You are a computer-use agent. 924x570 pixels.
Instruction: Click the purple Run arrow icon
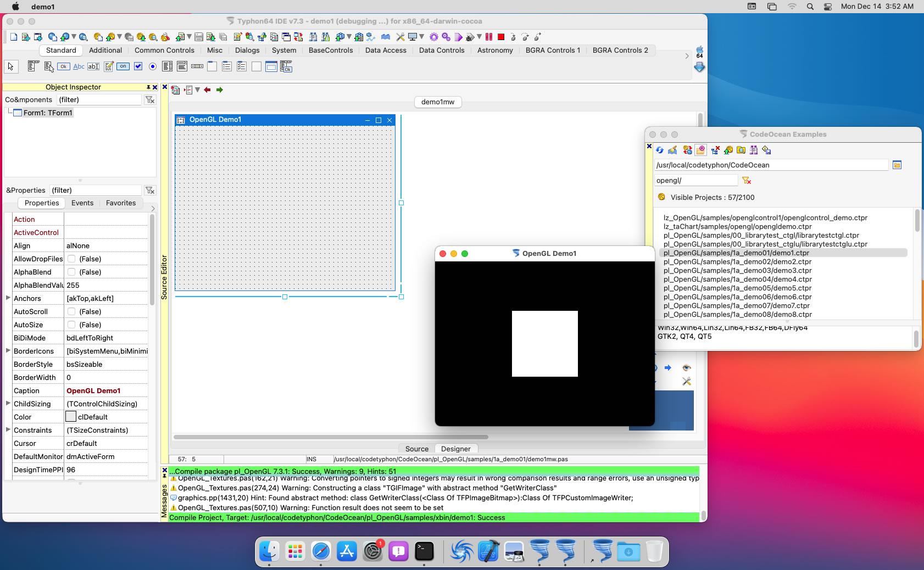[x=459, y=37]
